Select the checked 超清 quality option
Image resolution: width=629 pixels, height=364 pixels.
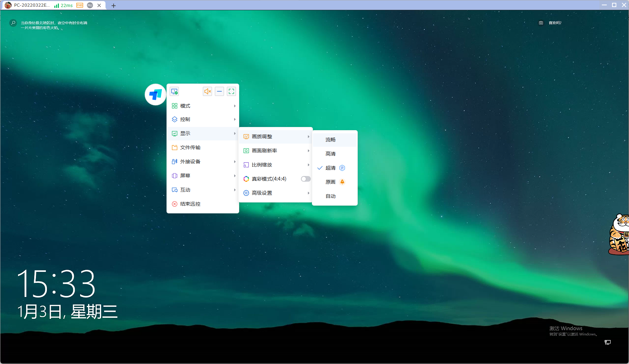[335, 168]
